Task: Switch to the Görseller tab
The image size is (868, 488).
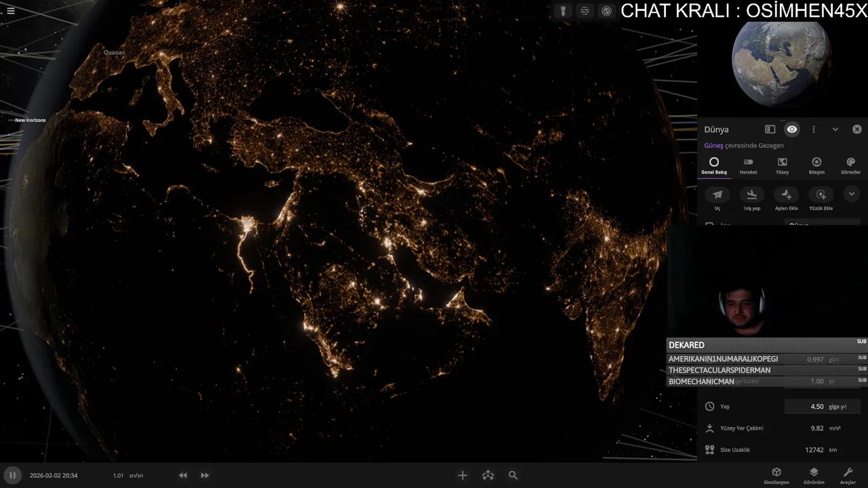Action: (x=851, y=166)
